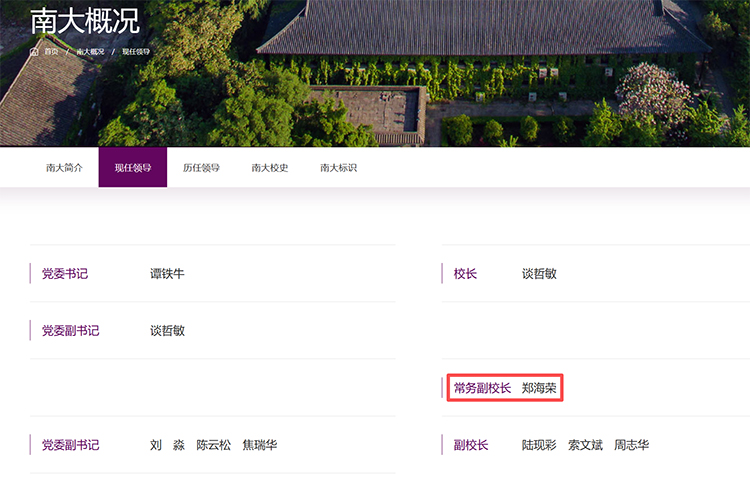The image size is (750, 478).
Task: Click the name 谭铁牛 beside 党委书记
Action: (x=167, y=274)
